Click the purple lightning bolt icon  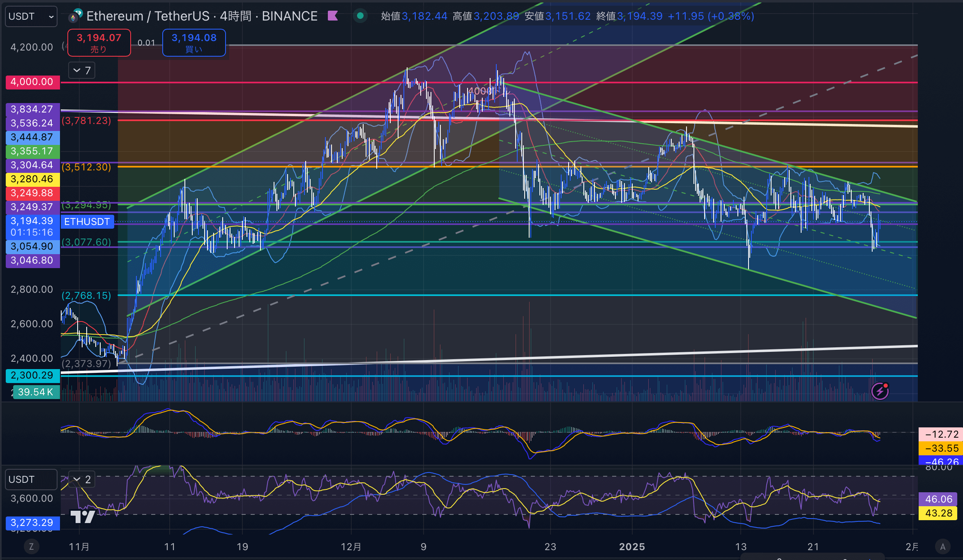(x=880, y=391)
